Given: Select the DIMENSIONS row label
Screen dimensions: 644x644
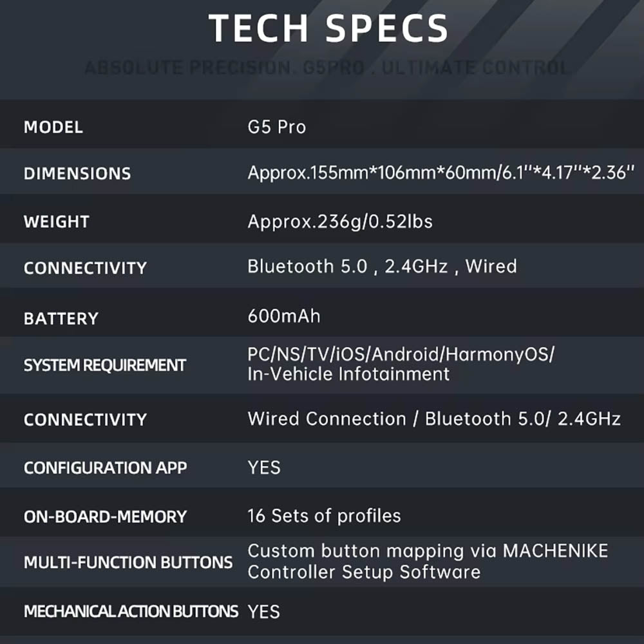Looking at the screenshot, I should [77, 173].
